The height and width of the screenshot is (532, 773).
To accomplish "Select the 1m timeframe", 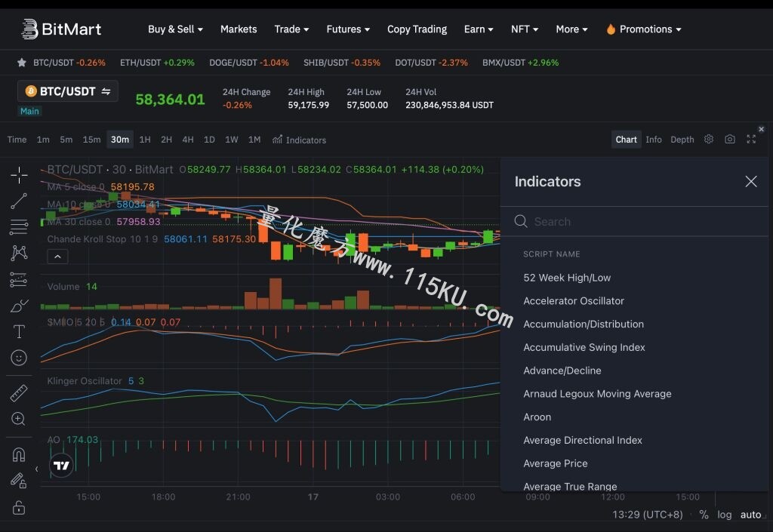I will coord(43,140).
